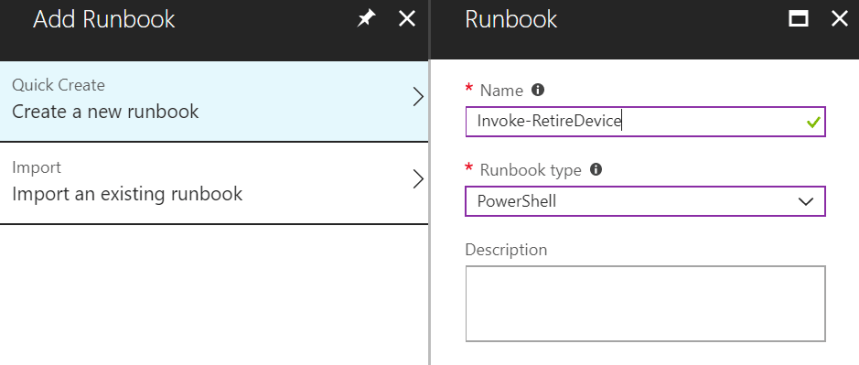Close the Add Runbook blade

click(406, 20)
